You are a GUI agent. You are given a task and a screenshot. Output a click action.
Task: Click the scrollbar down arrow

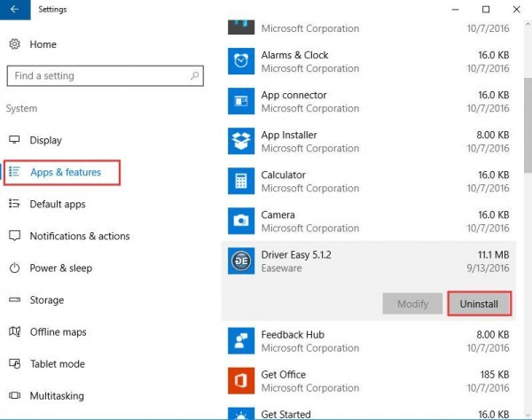tap(528, 415)
